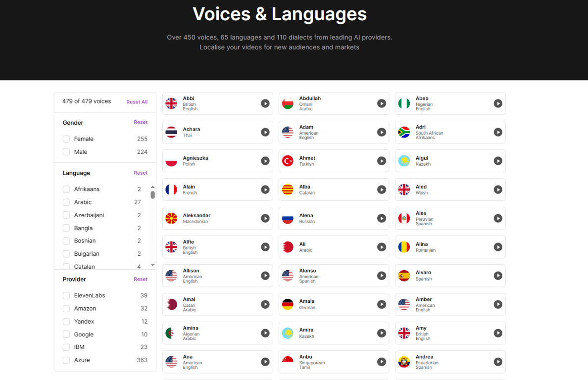The width and height of the screenshot is (588, 380).
Task: Play the Agnieszka Polish voice sample
Action: pyautogui.click(x=265, y=161)
